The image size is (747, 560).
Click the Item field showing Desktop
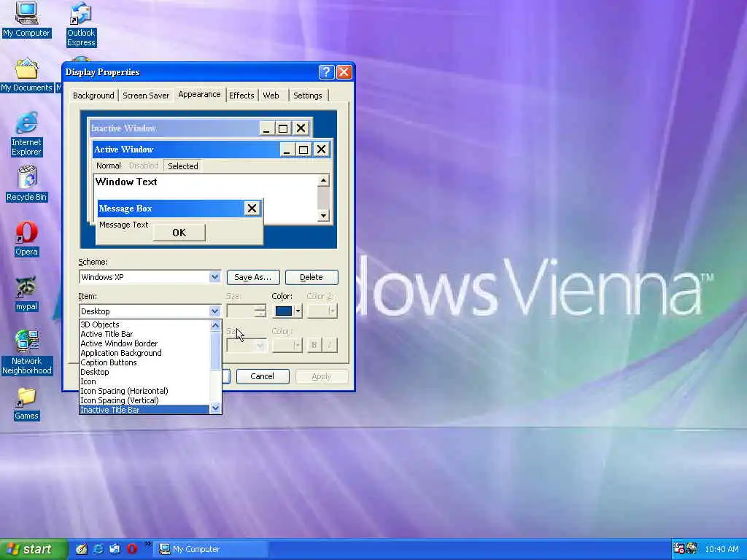pos(144,311)
